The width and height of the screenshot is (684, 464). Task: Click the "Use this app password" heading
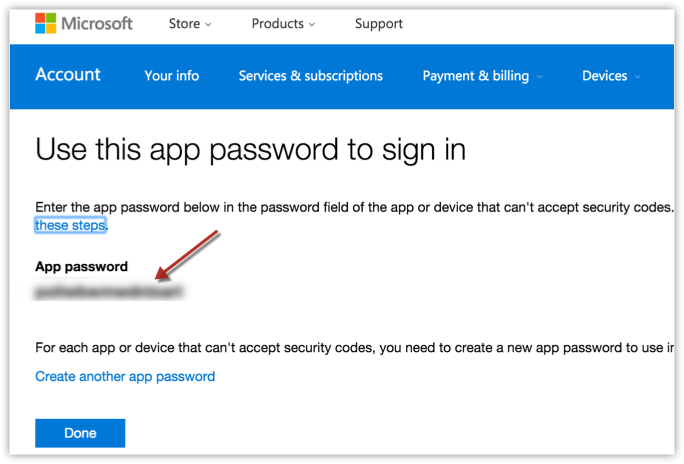coord(250,150)
